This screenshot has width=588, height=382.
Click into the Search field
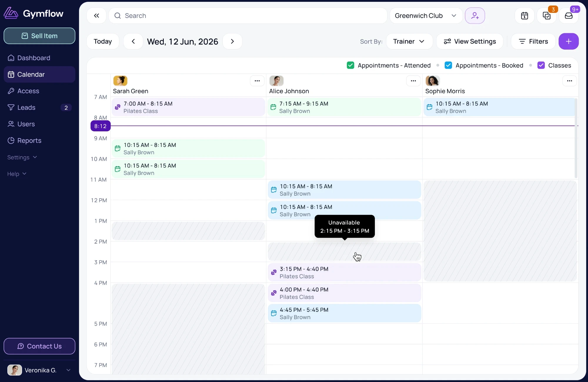pyautogui.click(x=248, y=16)
